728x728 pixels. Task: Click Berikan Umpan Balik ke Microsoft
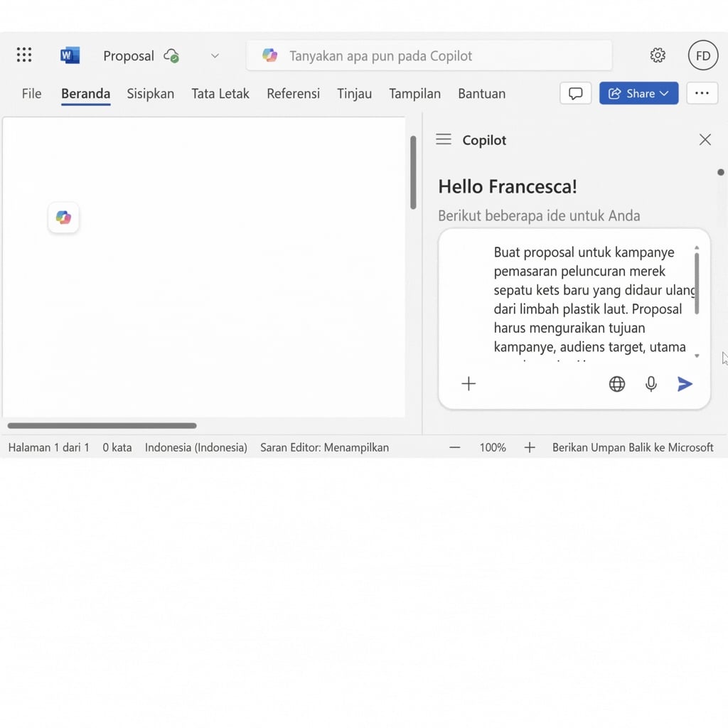(x=632, y=447)
